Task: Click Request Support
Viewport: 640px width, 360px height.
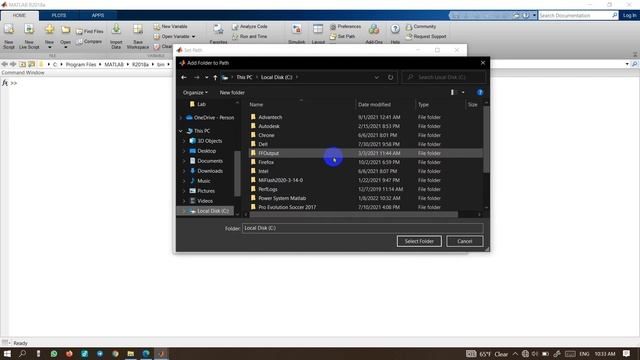Action: [426, 36]
